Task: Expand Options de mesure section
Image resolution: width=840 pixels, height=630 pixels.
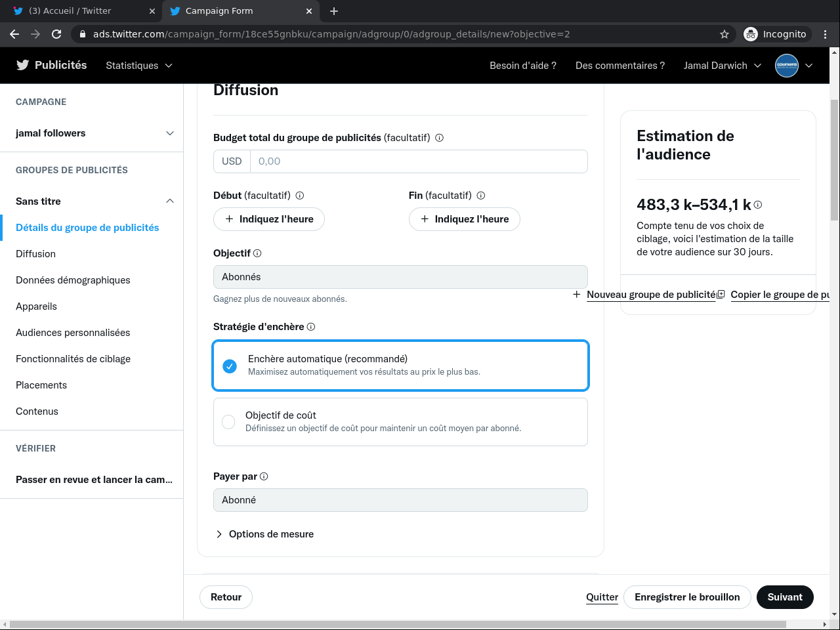Action: [x=264, y=534]
